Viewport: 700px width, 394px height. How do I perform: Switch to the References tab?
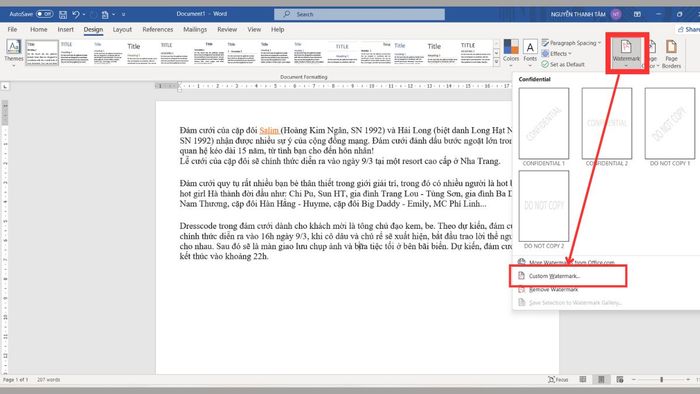point(158,29)
